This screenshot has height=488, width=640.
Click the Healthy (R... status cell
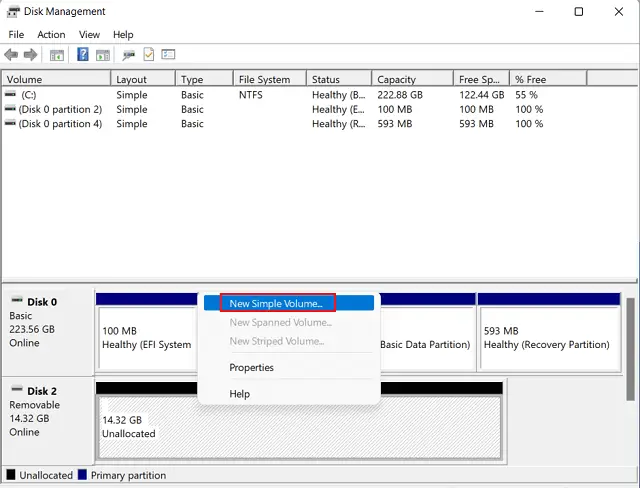coord(338,124)
